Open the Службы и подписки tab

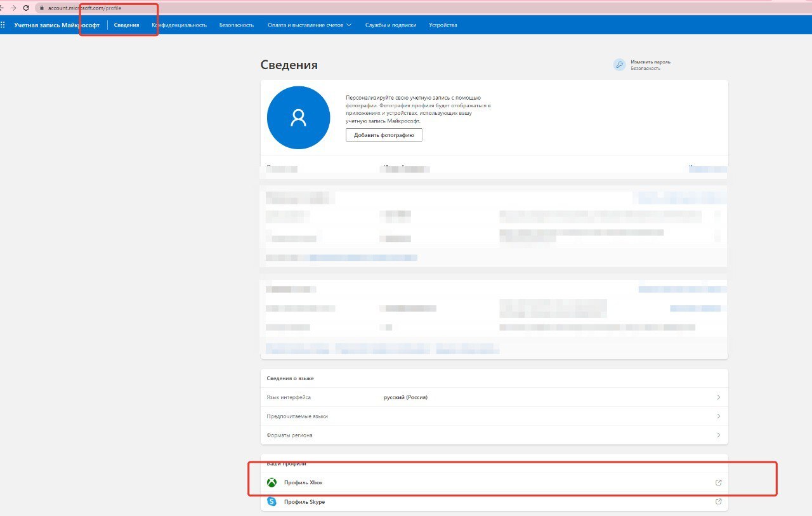pos(391,25)
